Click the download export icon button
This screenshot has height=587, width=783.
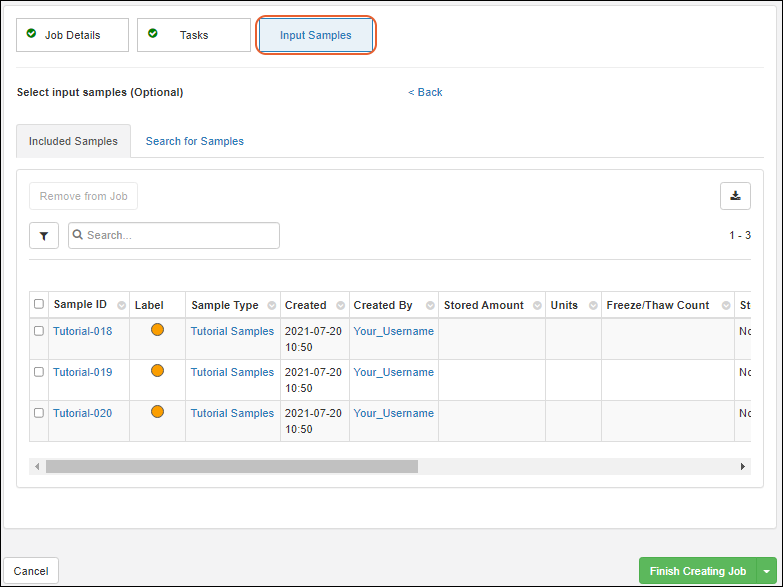tap(735, 196)
